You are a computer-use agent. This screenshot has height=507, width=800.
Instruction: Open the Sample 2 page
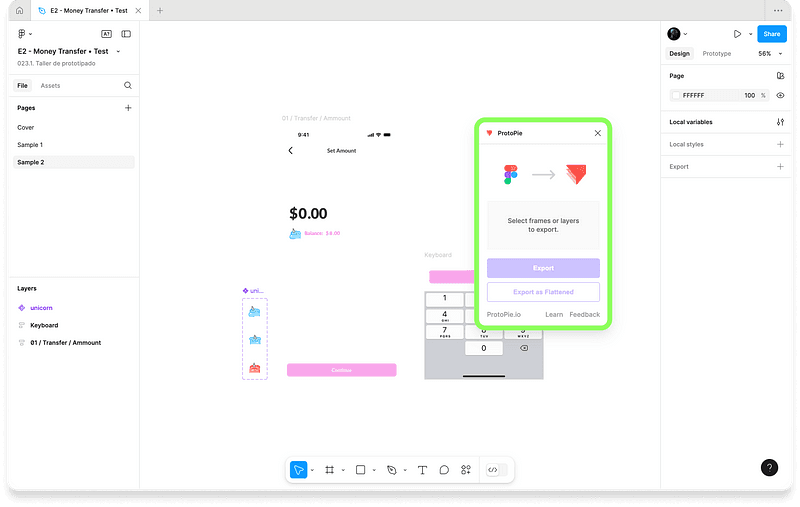coord(73,162)
